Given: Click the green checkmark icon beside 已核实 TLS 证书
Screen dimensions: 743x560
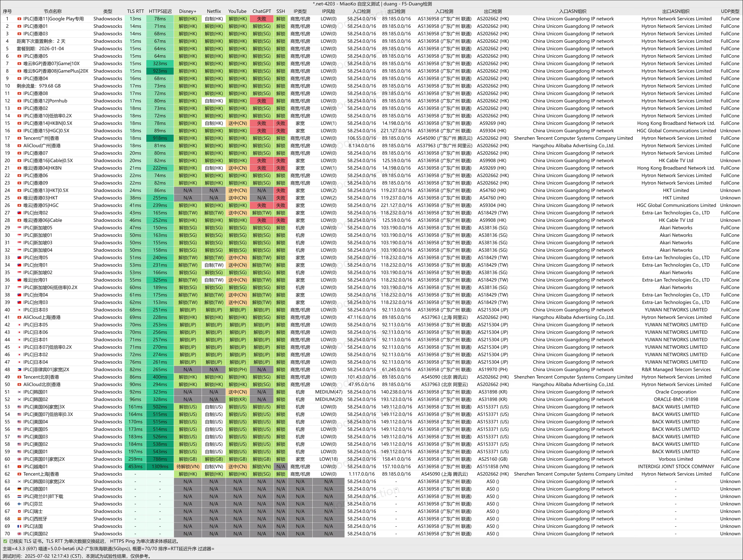Looking at the screenshot, I should tap(5, 541).
